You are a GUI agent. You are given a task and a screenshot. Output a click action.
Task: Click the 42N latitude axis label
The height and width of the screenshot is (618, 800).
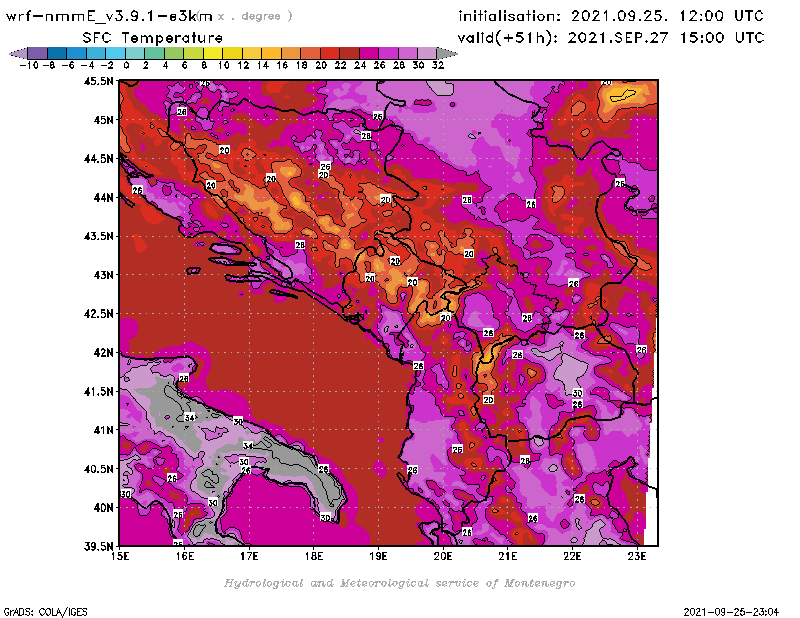(103, 353)
